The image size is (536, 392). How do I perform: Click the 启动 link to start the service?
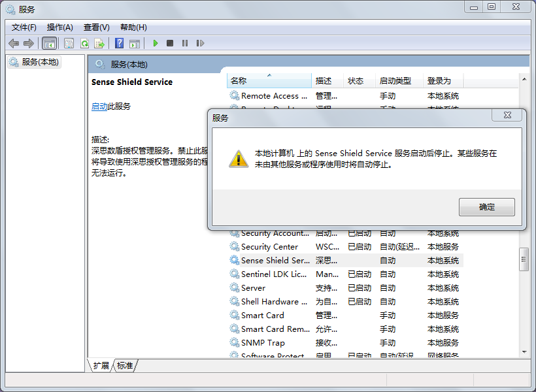tap(99, 106)
